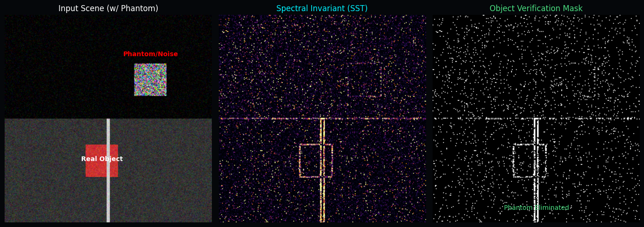
Task: Click the colorful noise phantom square
Action: (150, 80)
